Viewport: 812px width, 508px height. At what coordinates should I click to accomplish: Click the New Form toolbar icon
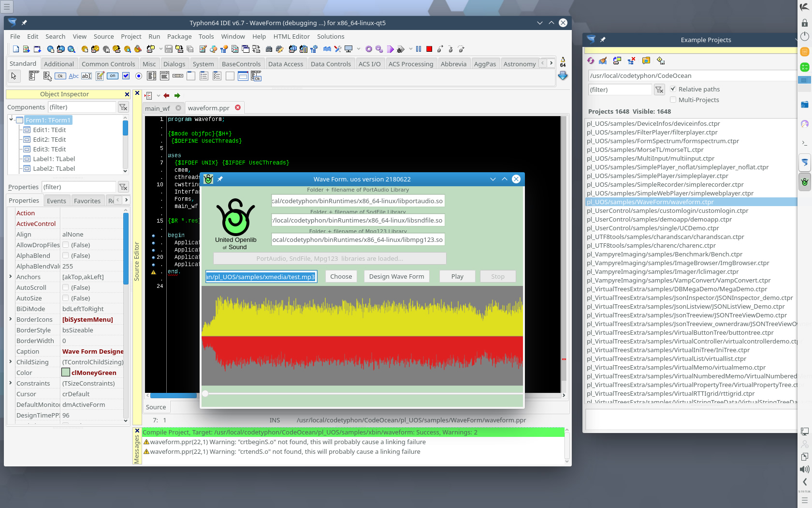37,49
